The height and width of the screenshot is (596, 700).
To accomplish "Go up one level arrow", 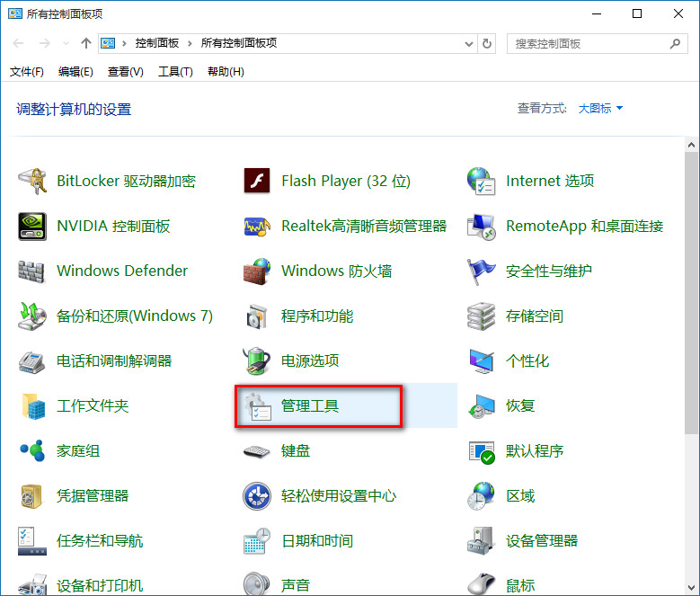I will pos(85,43).
